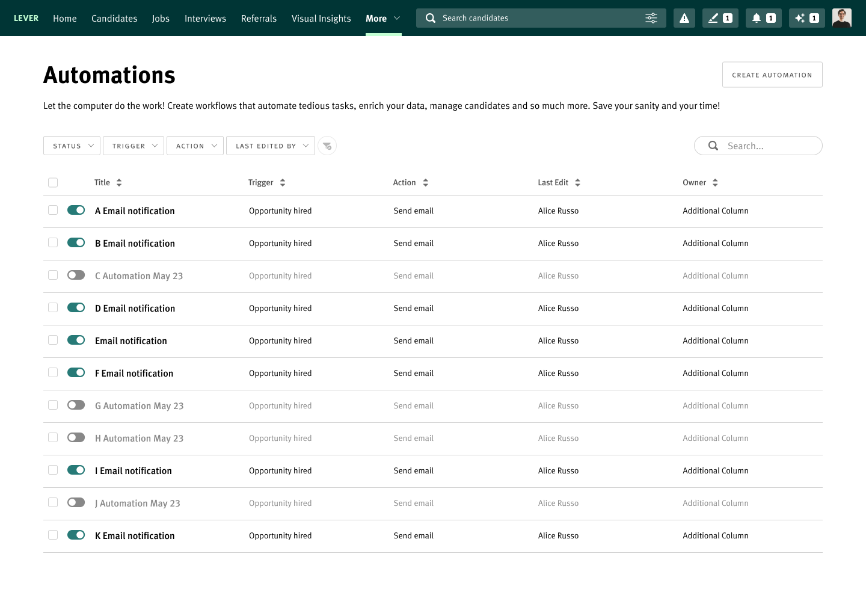Check the A Email notification row checkbox
The height and width of the screenshot is (616, 866).
point(53,210)
